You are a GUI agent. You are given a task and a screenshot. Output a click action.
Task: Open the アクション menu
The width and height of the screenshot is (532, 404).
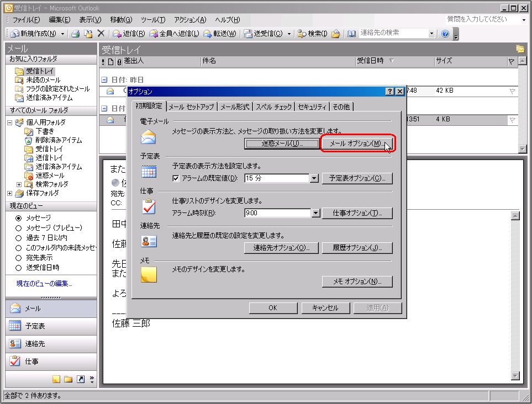(x=190, y=20)
